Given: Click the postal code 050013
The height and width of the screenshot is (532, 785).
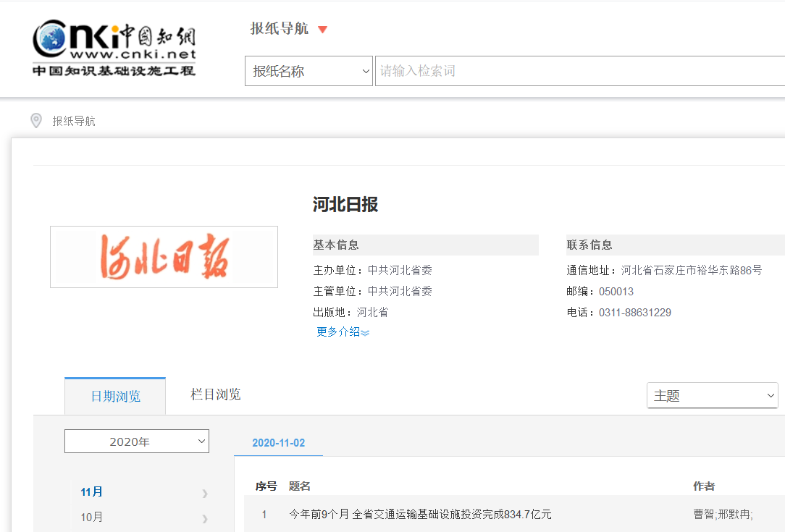Looking at the screenshot, I should [616, 292].
